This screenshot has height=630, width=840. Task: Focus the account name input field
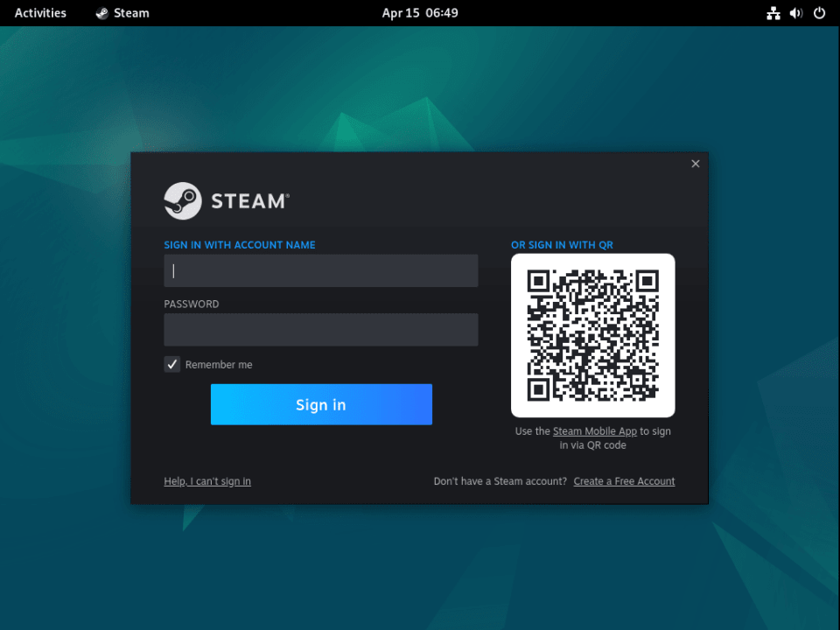pyautogui.click(x=320, y=270)
